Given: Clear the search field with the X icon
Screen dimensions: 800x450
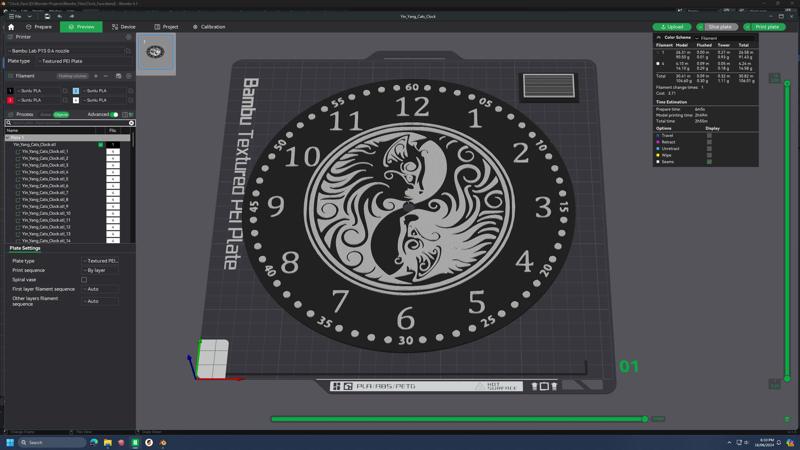Looking at the screenshot, I should pyautogui.click(x=132, y=123).
